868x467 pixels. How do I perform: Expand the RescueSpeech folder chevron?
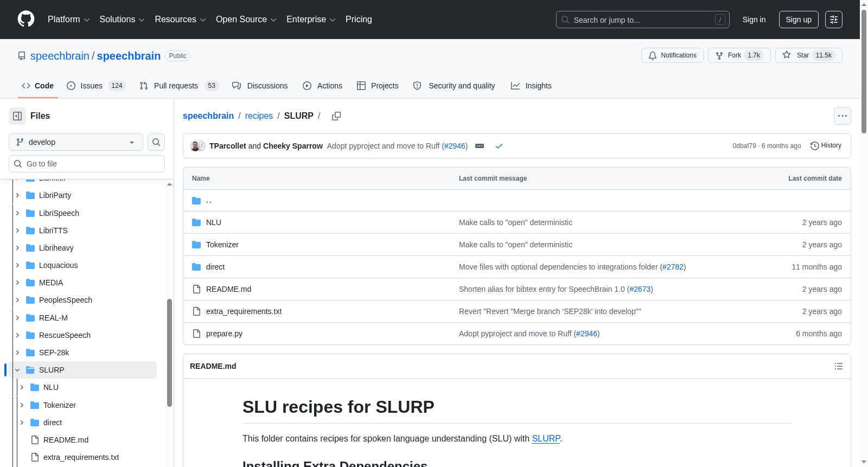click(17, 335)
